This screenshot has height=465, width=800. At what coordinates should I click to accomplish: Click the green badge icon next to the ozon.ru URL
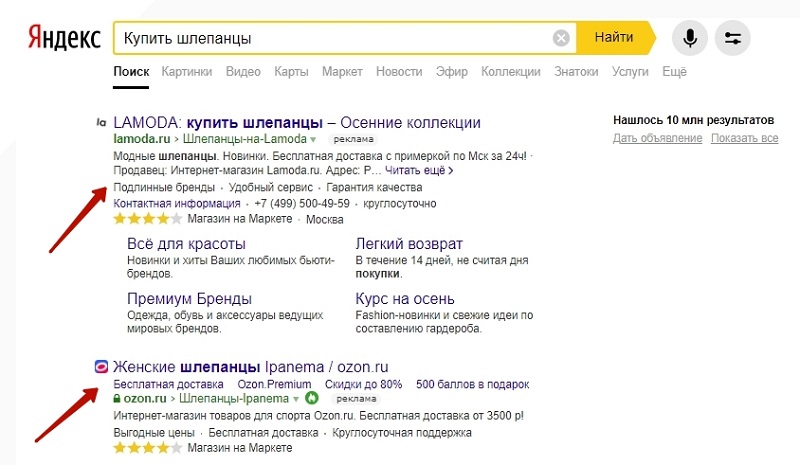coord(312,398)
